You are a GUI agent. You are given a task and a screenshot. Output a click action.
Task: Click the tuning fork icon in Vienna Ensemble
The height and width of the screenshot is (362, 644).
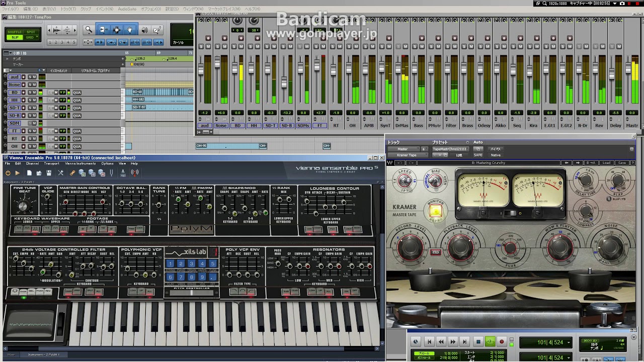[x=111, y=173]
